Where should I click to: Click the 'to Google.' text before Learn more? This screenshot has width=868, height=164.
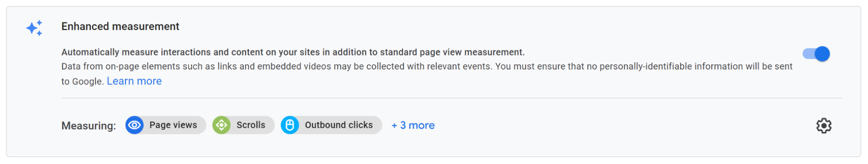[x=83, y=82]
